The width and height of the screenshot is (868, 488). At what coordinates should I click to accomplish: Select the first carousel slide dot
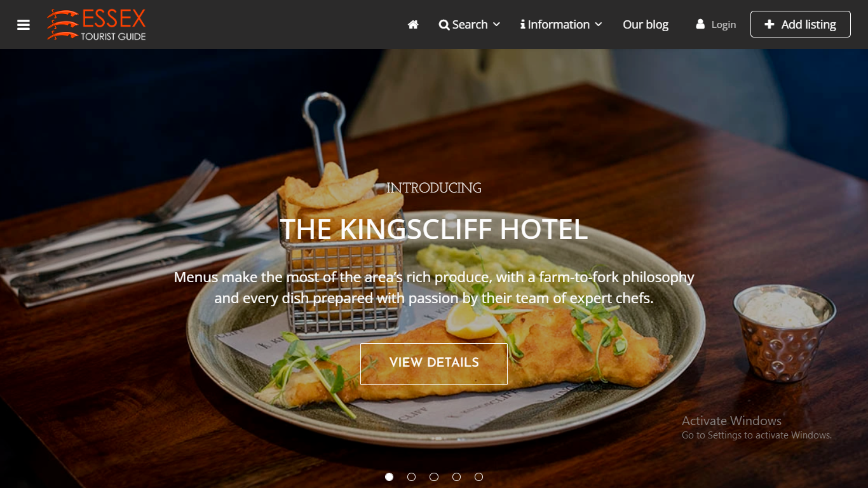[390, 477]
